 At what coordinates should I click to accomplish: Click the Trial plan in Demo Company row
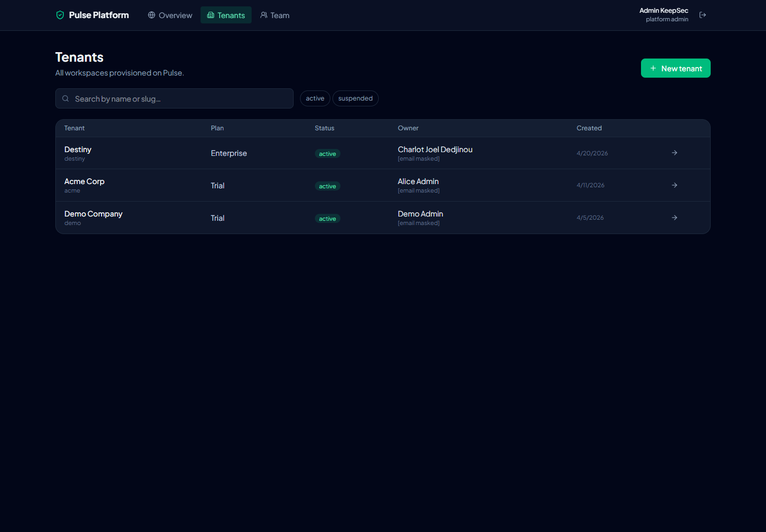point(218,218)
